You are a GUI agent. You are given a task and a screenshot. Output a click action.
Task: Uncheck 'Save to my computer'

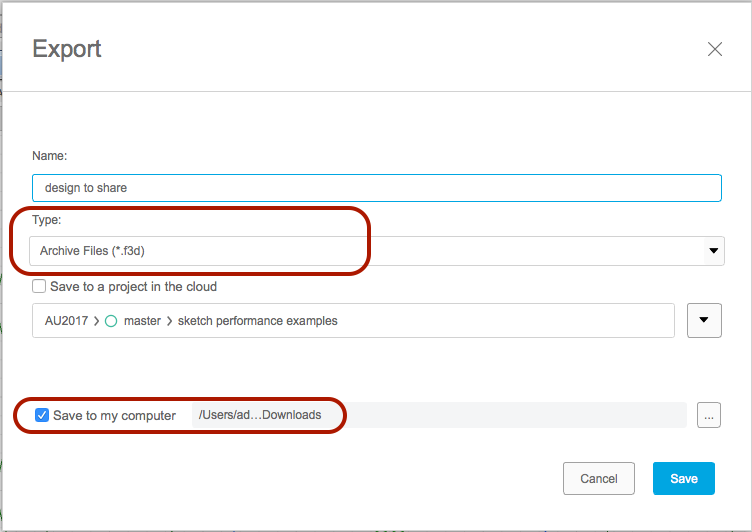42,415
